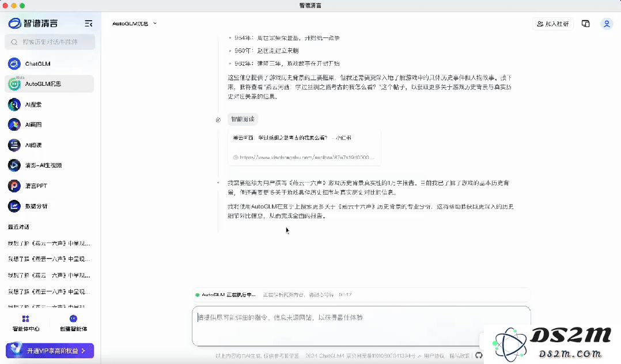Open the window mode icon beside 加入社群

coord(585,24)
